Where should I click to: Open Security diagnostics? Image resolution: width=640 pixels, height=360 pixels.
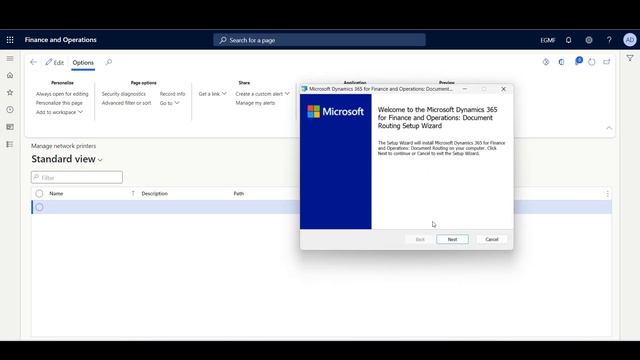tap(124, 94)
